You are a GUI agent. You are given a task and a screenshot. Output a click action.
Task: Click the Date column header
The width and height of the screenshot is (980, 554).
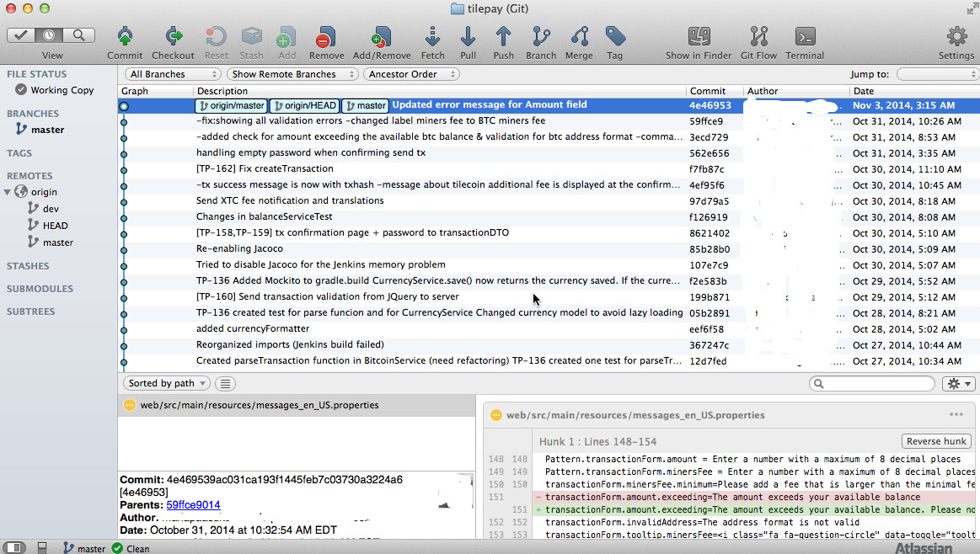(x=915, y=91)
